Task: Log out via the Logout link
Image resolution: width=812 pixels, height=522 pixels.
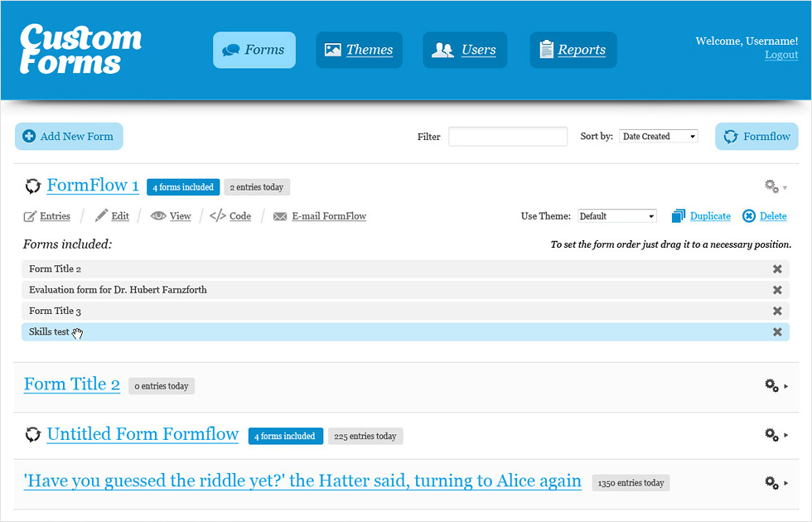Action: (781, 55)
